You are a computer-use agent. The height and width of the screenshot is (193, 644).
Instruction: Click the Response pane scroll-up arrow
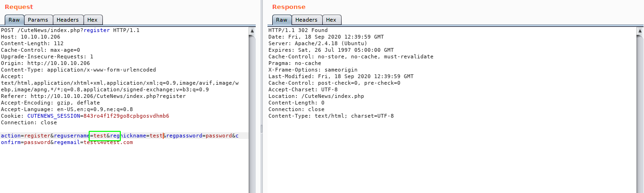click(x=641, y=30)
